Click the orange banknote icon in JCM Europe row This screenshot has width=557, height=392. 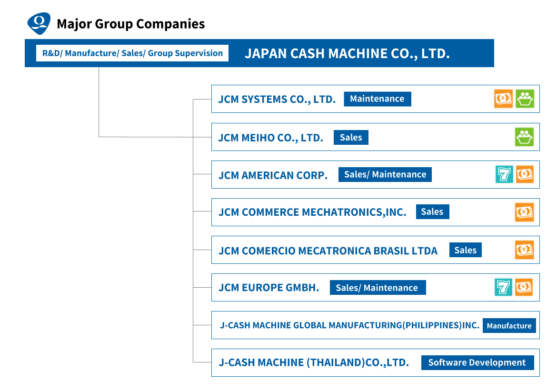point(524,287)
